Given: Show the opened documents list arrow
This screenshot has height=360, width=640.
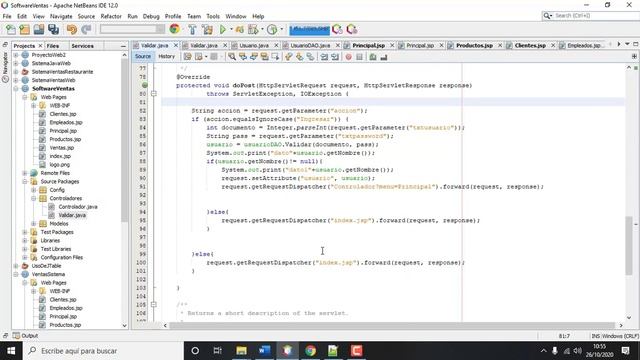Looking at the screenshot, I should pyautogui.click(x=627, y=44).
